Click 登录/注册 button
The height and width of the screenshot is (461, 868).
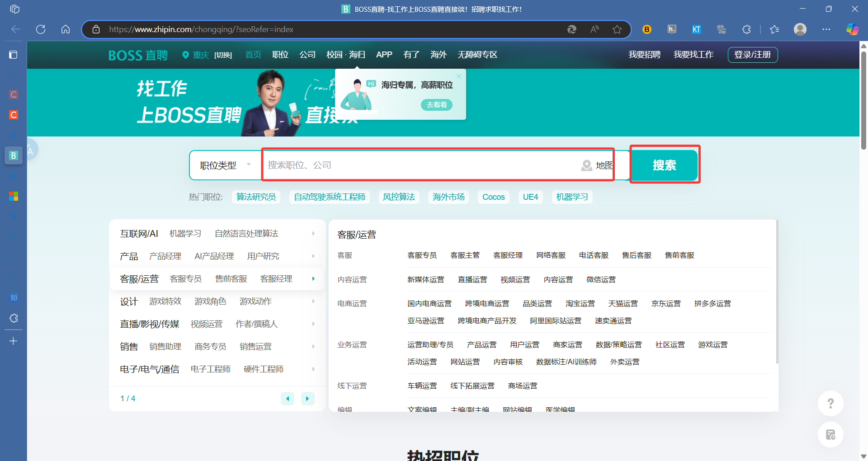753,55
